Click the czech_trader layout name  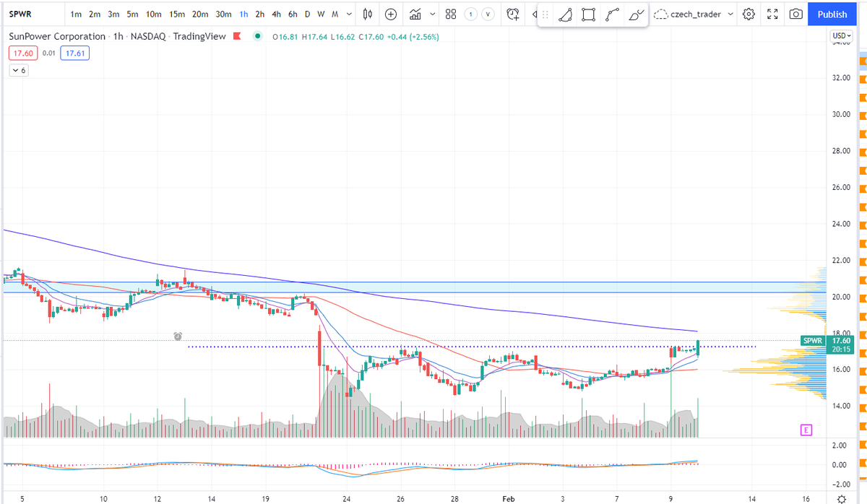coord(697,14)
